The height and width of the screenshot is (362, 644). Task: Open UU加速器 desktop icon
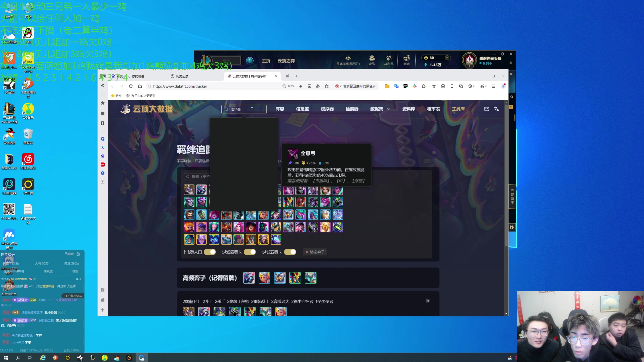9,187
